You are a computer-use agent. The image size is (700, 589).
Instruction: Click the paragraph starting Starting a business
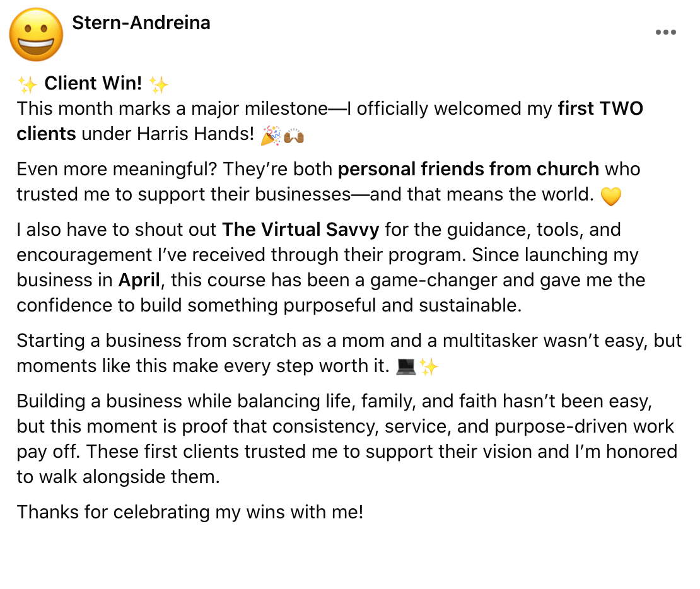click(x=349, y=353)
